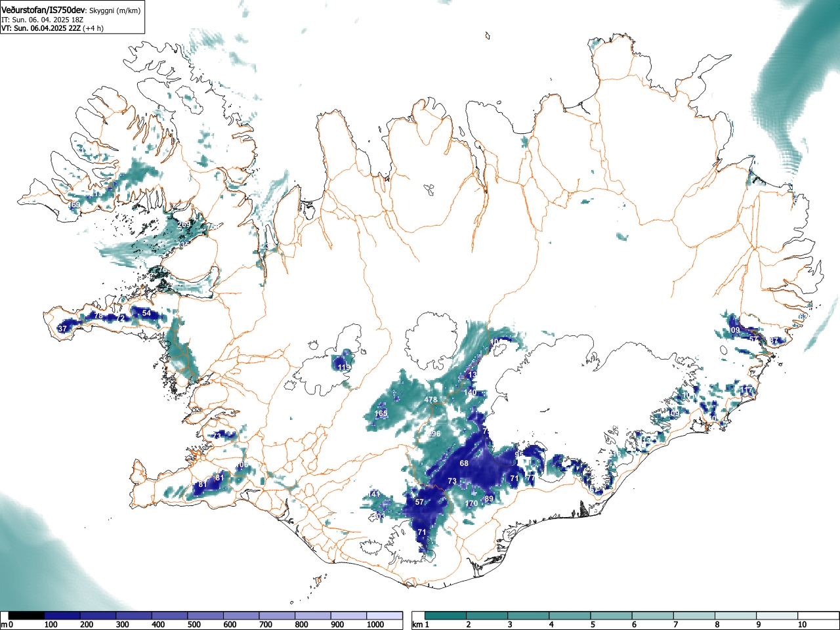
Task: Click the '165' visibility value on map
Action: coord(381,413)
